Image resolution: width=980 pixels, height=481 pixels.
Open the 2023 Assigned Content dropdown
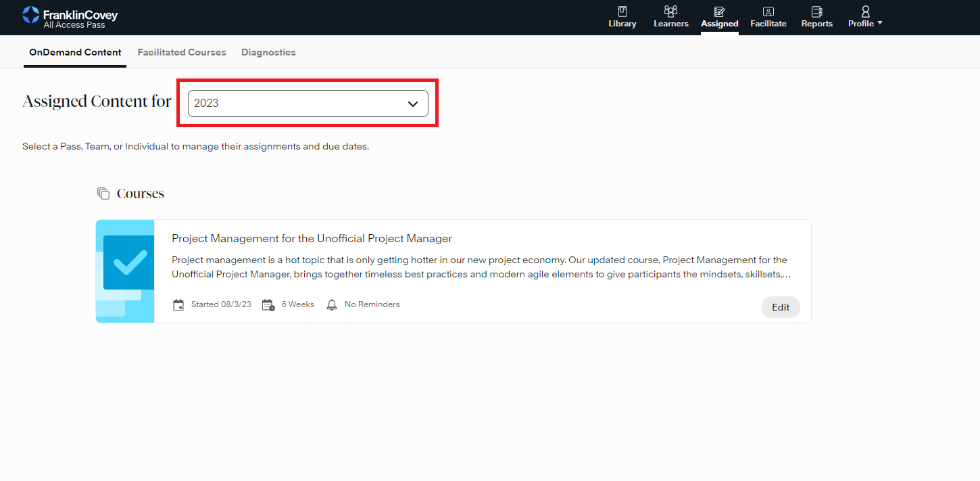click(x=297, y=104)
